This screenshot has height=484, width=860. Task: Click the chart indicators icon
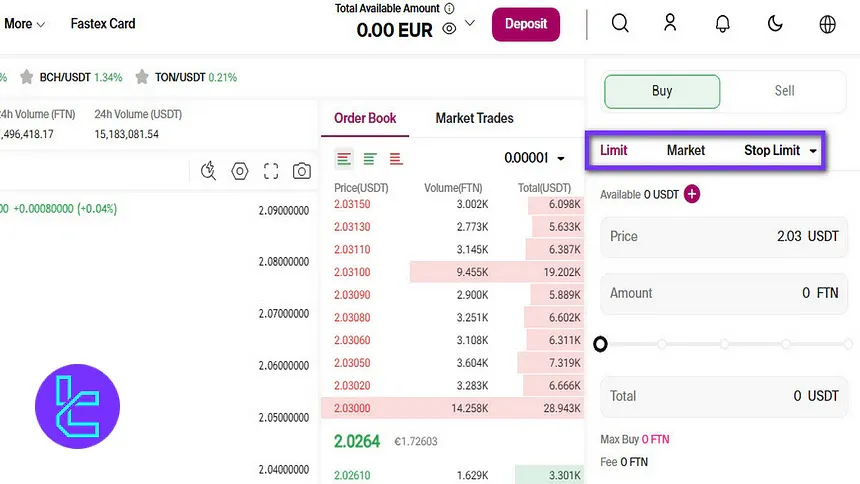pyautogui.click(x=208, y=171)
